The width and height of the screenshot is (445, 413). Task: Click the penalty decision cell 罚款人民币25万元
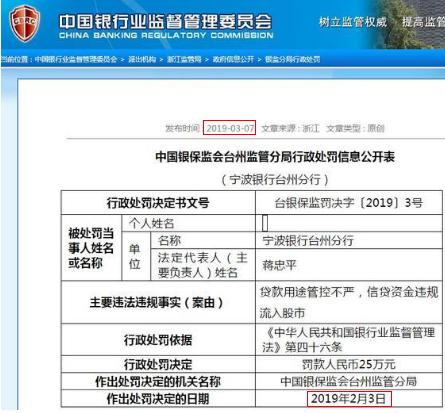click(349, 364)
